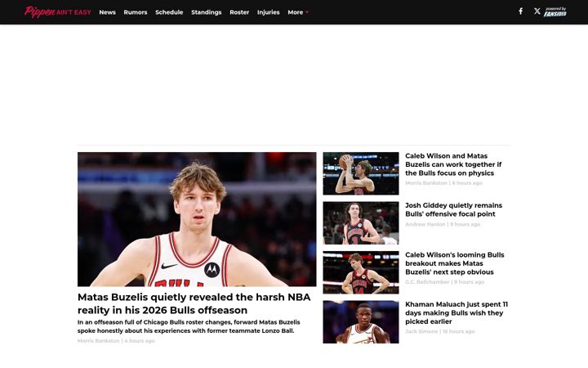
Task: Open 'Khaman Maluach just spent 11 days' article
Action: pos(457,312)
